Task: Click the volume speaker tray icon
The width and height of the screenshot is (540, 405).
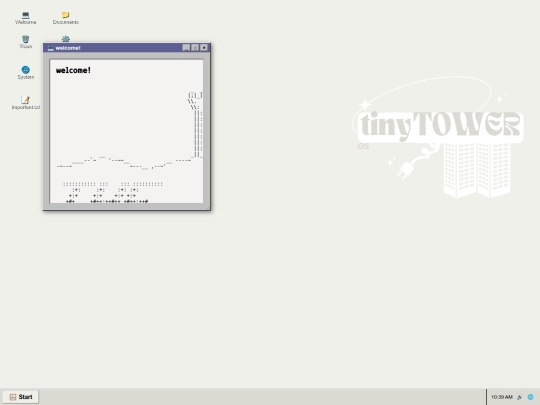Action: coord(520,397)
